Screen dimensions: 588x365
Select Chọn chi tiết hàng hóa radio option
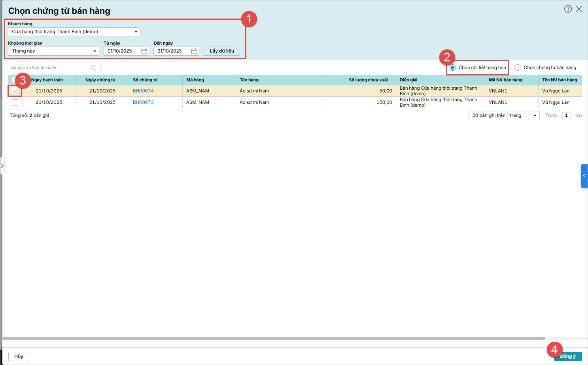[453, 68]
